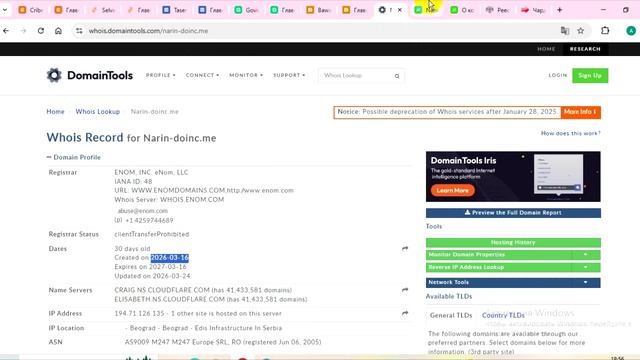Switch to the General TLDs tab
The image size is (640, 360).
(451, 315)
